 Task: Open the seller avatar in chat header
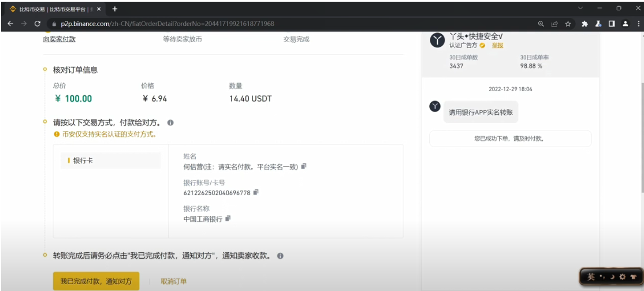(x=438, y=40)
